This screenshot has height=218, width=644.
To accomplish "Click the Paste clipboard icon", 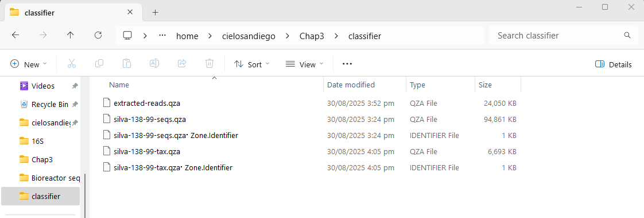I will [x=126, y=64].
